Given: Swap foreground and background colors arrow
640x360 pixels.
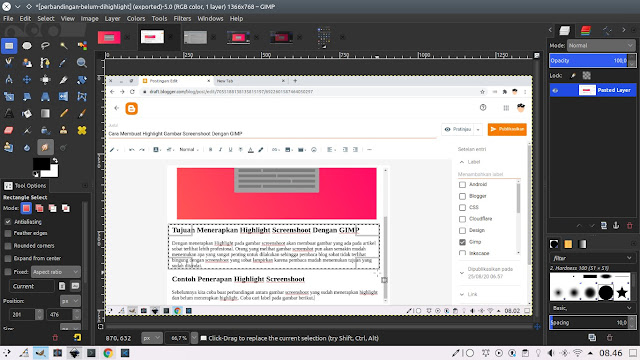Looking at the screenshot, I should pyautogui.click(x=55, y=160).
